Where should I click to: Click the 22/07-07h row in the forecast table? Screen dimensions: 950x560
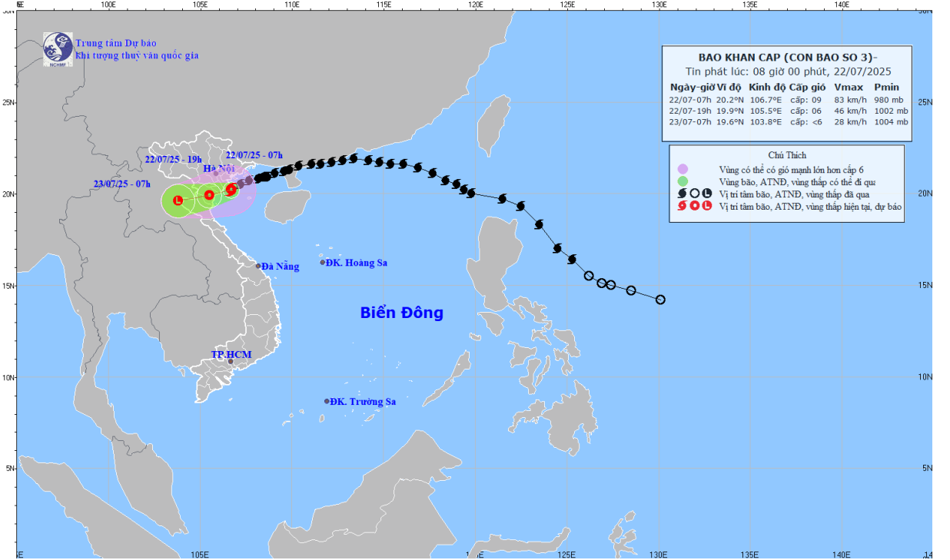787,99
